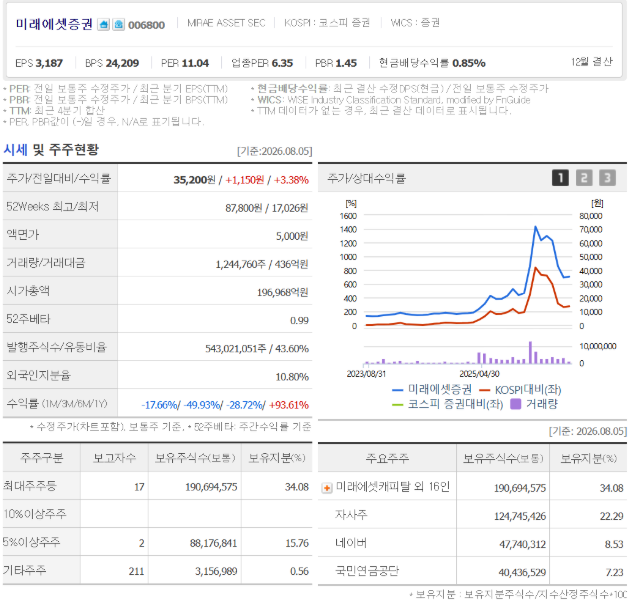
Task: Click the 주주구분 column header
Action: [x=42, y=458]
